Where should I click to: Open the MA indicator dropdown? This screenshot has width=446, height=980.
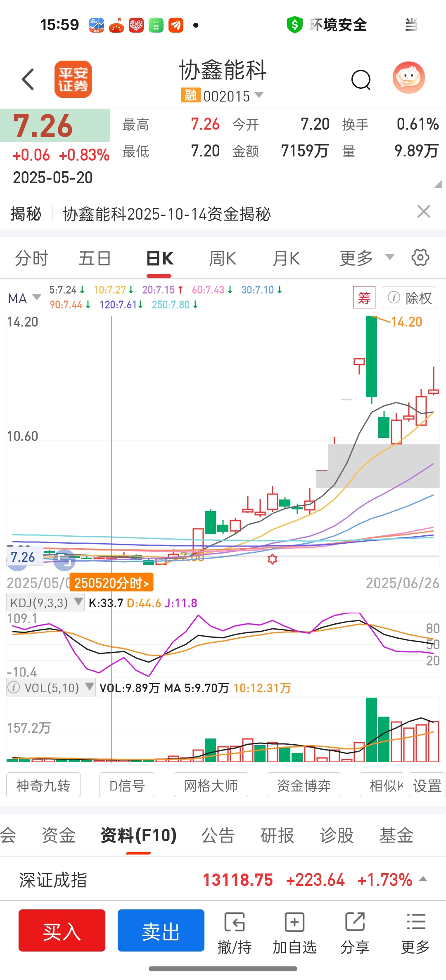(25, 298)
